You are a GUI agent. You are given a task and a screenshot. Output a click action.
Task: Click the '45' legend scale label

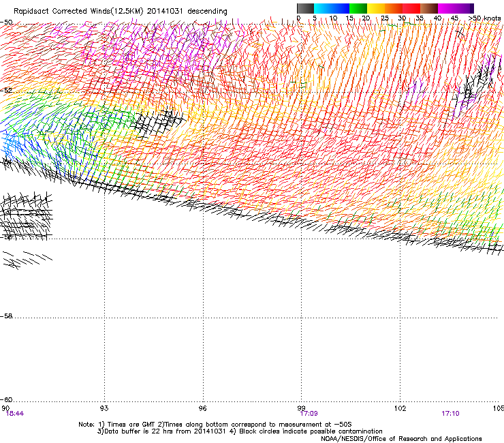click(454, 18)
